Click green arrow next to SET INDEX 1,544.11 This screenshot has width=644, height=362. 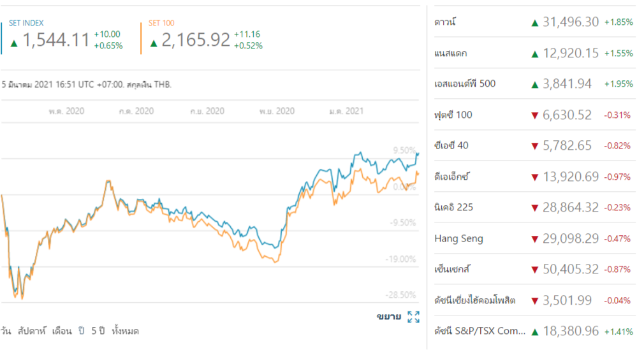14,43
